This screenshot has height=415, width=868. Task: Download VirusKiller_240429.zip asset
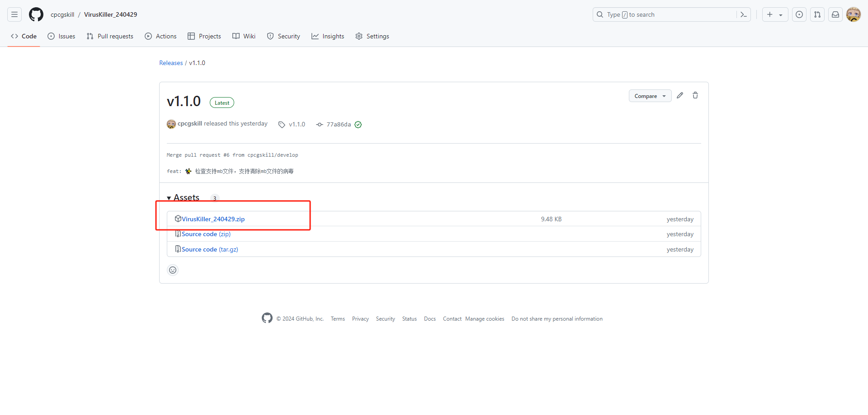(x=213, y=219)
